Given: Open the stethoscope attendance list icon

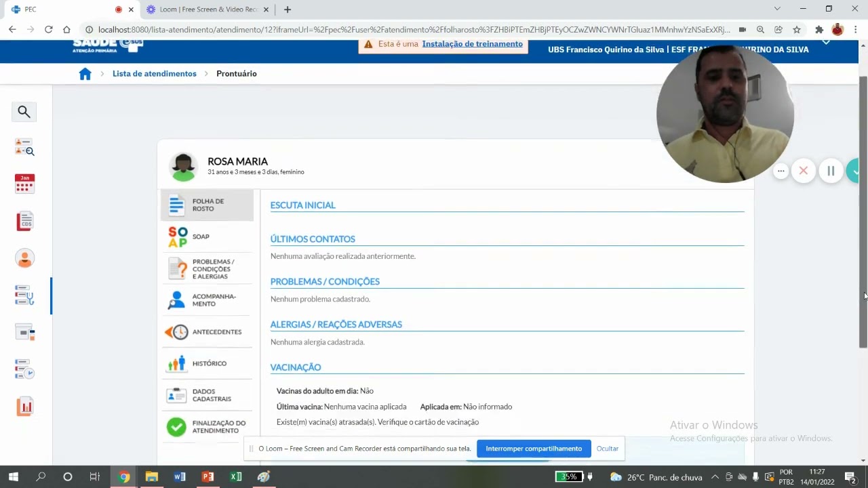Looking at the screenshot, I should pyautogui.click(x=24, y=296).
